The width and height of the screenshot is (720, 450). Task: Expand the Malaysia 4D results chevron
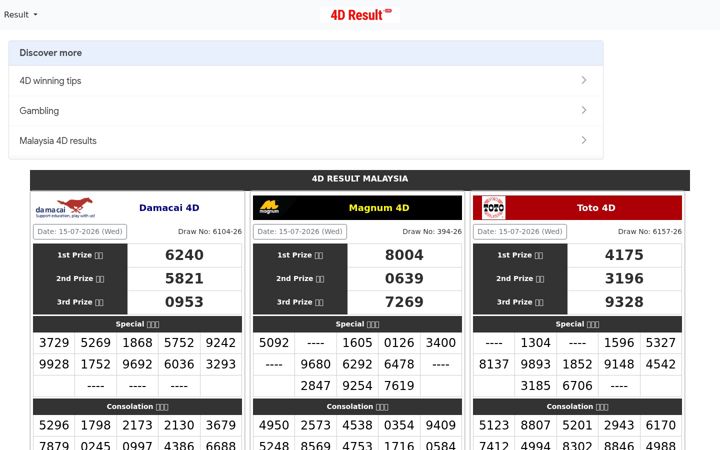coord(584,140)
